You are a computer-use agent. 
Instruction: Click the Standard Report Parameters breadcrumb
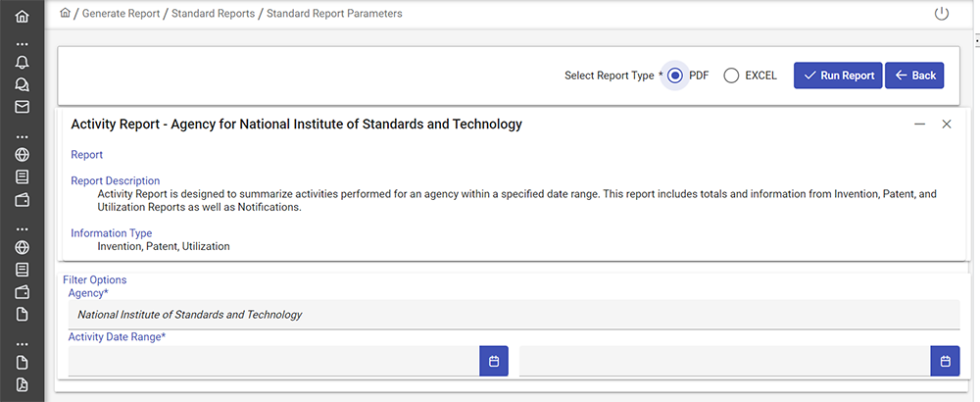click(x=334, y=14)
